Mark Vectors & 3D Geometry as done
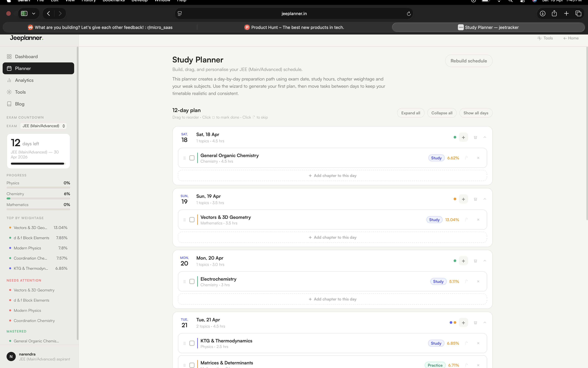Viewport: 588px width, 368px height. (192, 220)
